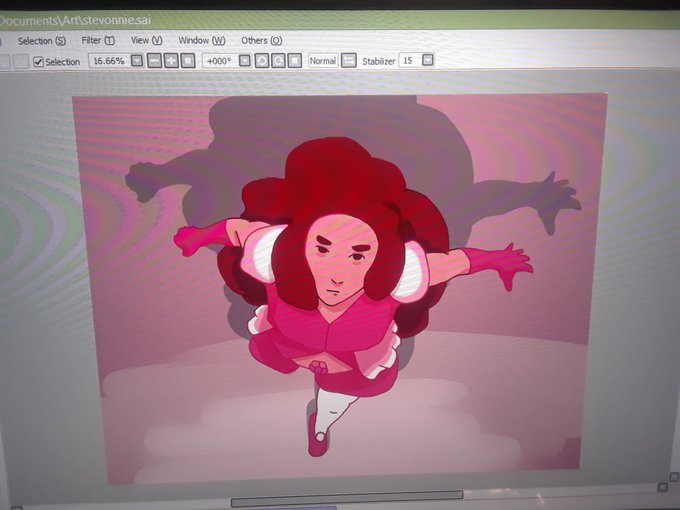Click the +000° rotation angle field

[220, 61]
